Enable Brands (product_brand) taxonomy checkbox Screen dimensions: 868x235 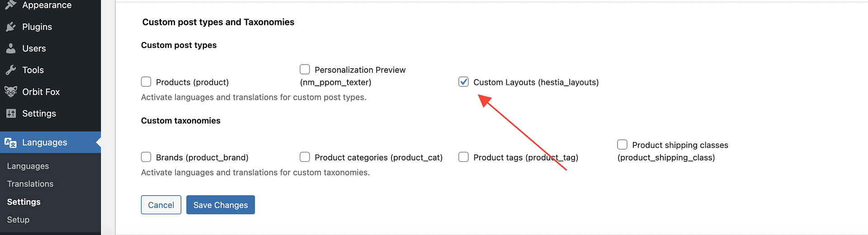click(x=146, y=157)
